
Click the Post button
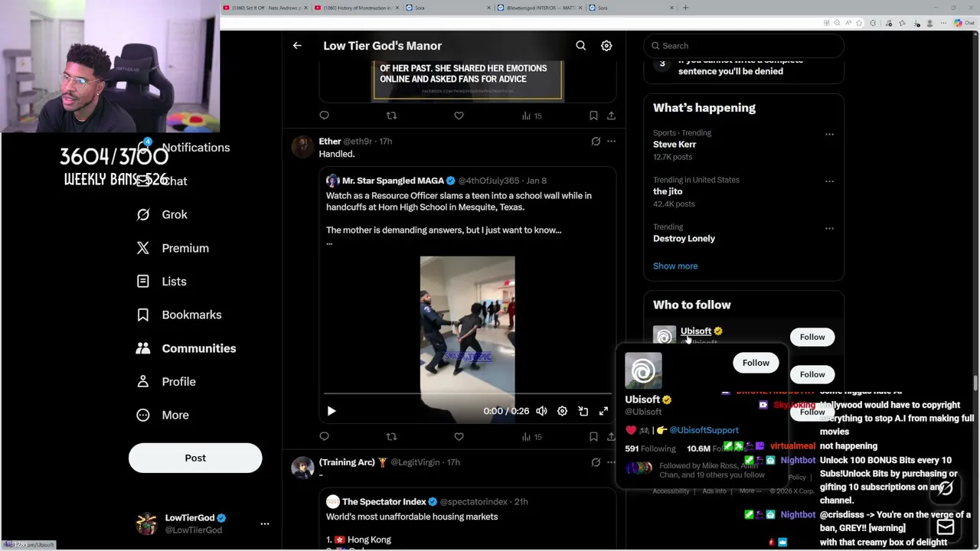point(195,458)
